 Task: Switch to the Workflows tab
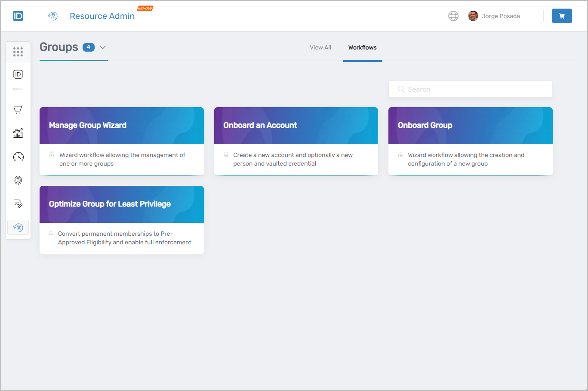362,47
